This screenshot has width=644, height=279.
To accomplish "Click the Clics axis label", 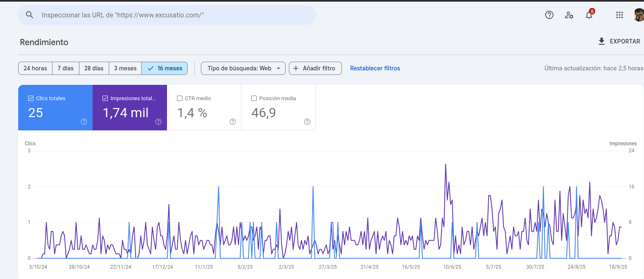I will (30, 144).
